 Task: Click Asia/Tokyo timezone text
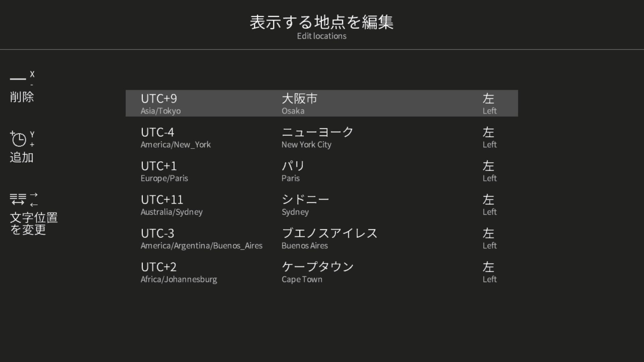tap(161, 111)
